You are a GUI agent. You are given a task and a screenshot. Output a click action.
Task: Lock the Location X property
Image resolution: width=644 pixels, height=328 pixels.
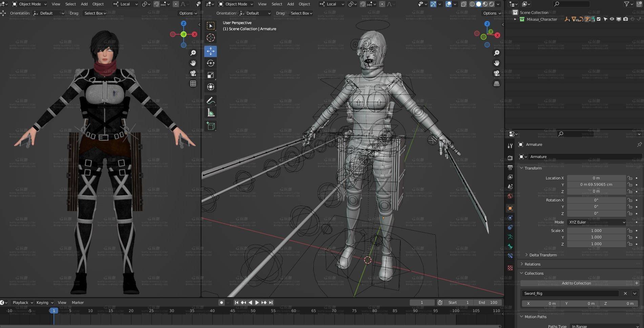pyautogui.click(x=629, y=178)
